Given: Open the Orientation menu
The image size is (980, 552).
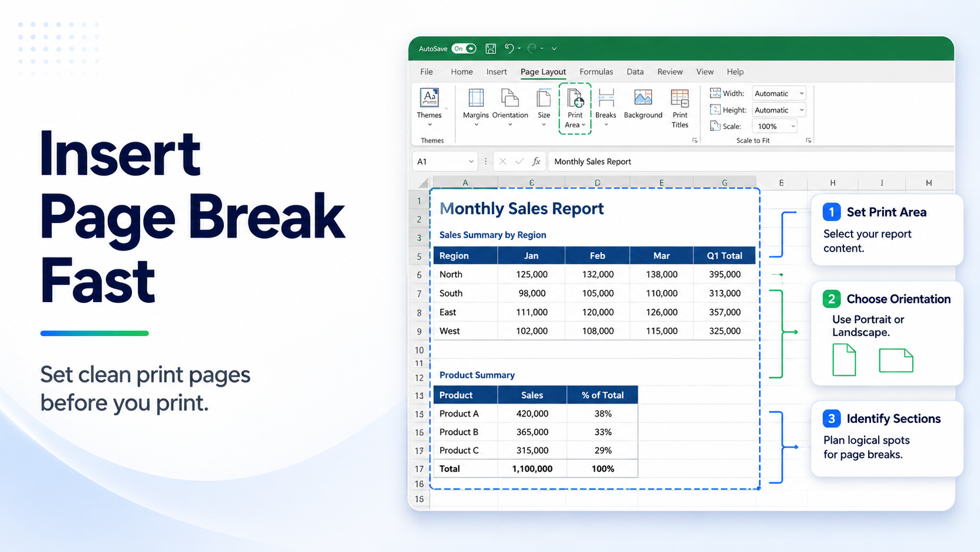Looking at the screenshot, I should (x=510, y=107).
